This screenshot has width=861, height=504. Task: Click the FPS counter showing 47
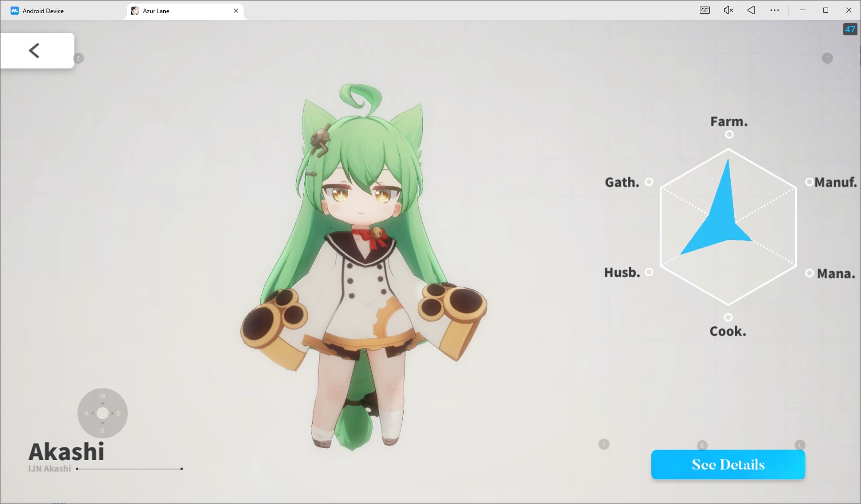pyautogui.click(x=850, y=29)
